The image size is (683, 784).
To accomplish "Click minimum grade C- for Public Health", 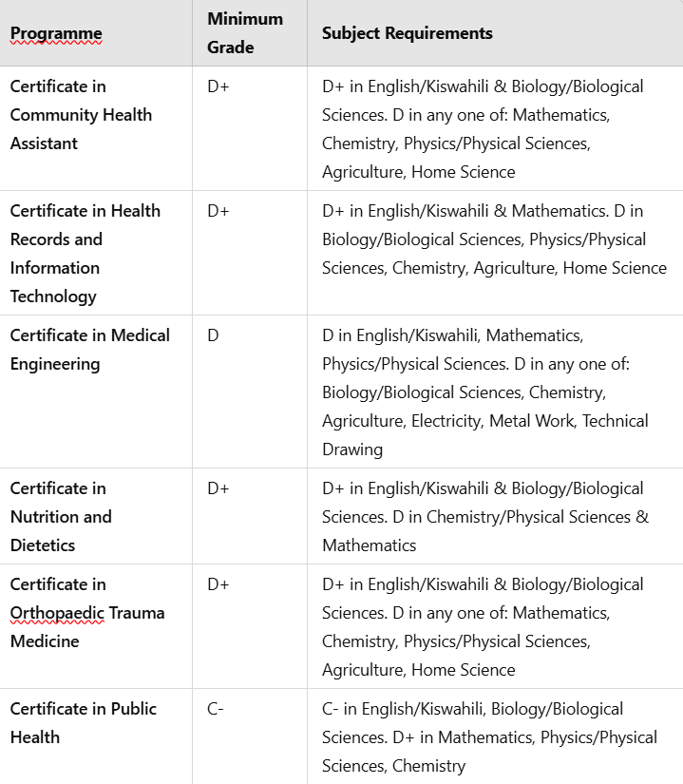I will [x=216, y=709].
